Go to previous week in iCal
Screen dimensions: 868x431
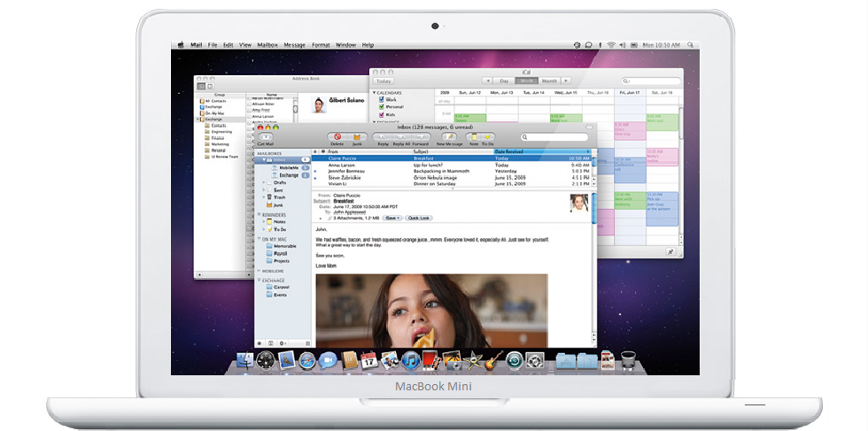(486, 81)
